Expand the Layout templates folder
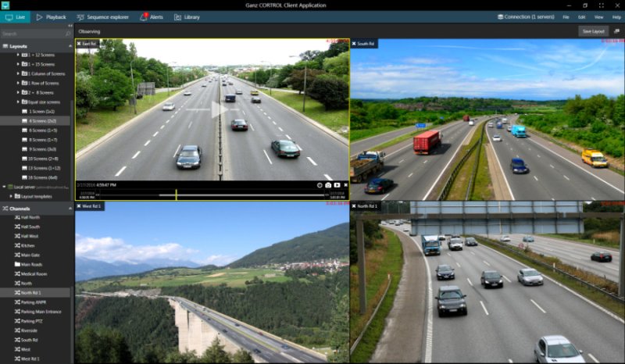625x364 pixels. click(x=11, y=196)
